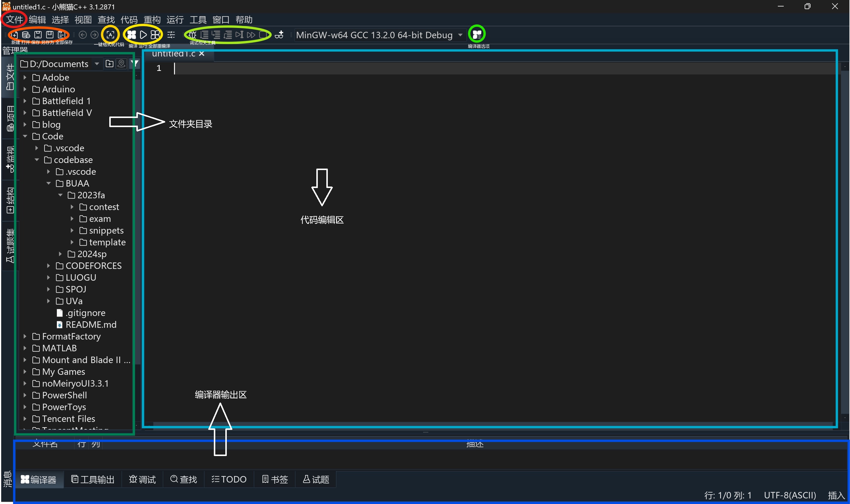Click the compiler options icon
Screen dimensions: 850x504
(x=477, y=35)
